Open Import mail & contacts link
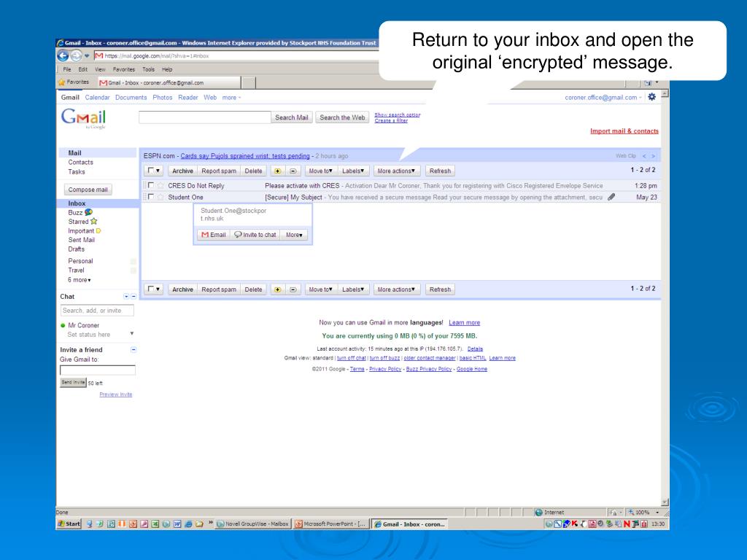 624,131
